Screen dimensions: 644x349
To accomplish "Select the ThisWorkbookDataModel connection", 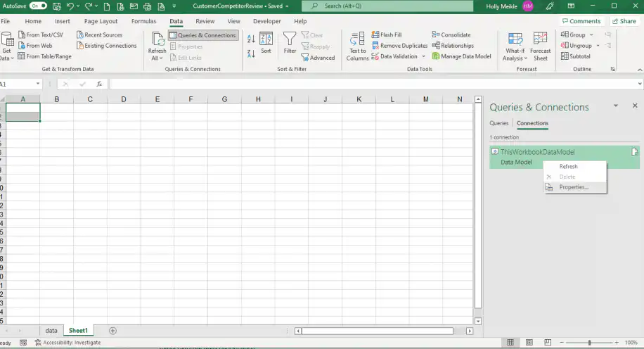I will [x=565, y=157].
